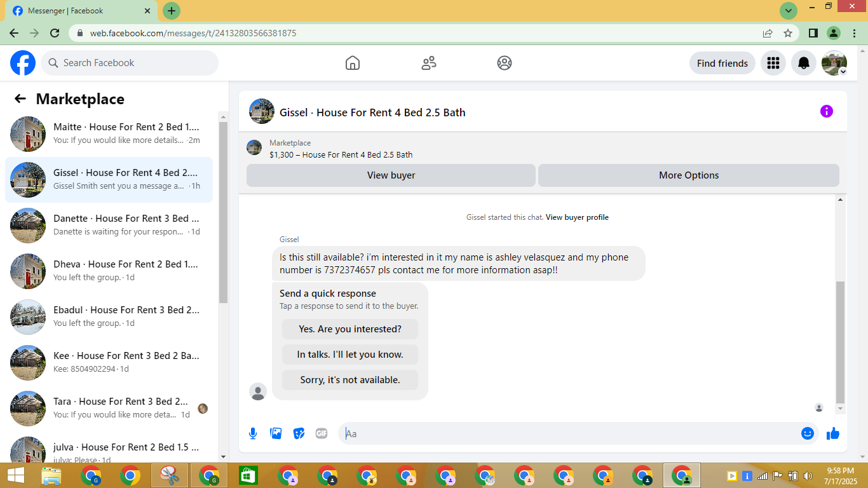Open the Dheva House For Rent conversation

point(109,271)
